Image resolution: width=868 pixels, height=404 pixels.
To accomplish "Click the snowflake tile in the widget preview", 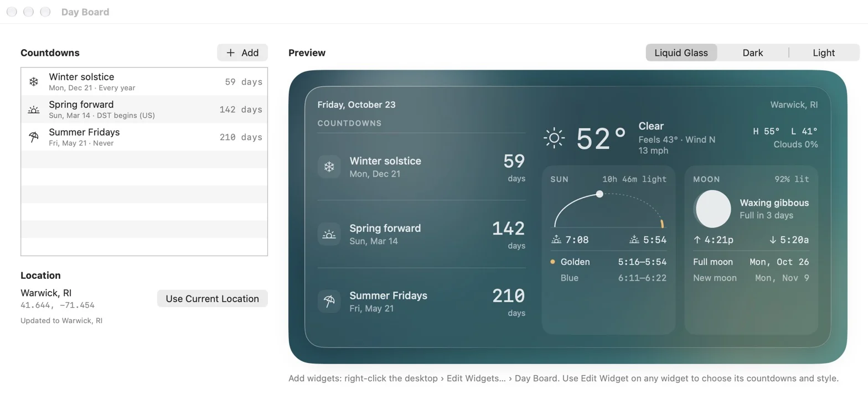I will click(329, 167).
